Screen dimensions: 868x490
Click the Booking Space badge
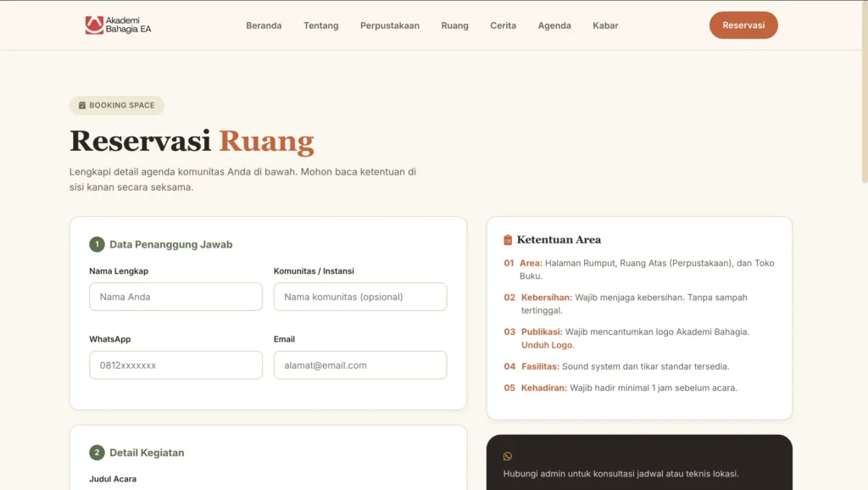pos(117,105)
